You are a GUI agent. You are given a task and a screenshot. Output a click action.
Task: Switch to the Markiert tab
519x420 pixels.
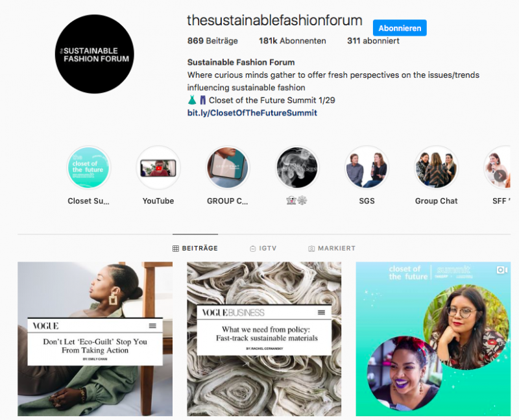(x=332, y=248)
